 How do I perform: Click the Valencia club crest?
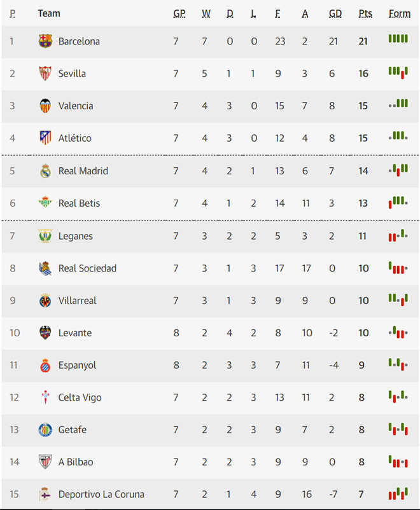[45, 106]
